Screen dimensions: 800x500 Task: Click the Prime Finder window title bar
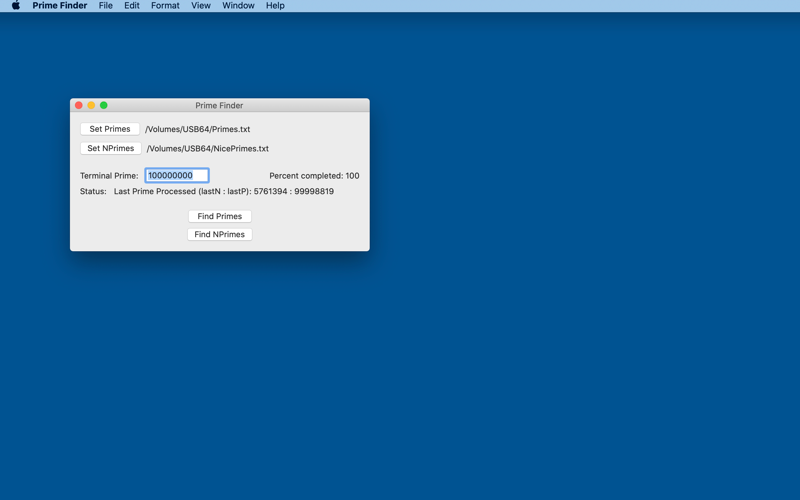220,105
